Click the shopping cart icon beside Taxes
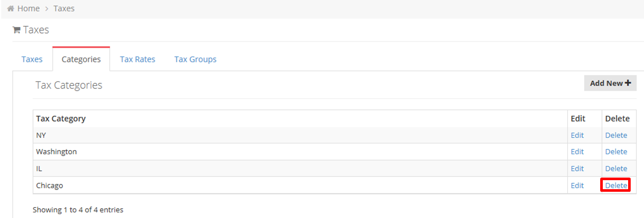Screen dimensions: 644x218 click(x=17, y=30)
